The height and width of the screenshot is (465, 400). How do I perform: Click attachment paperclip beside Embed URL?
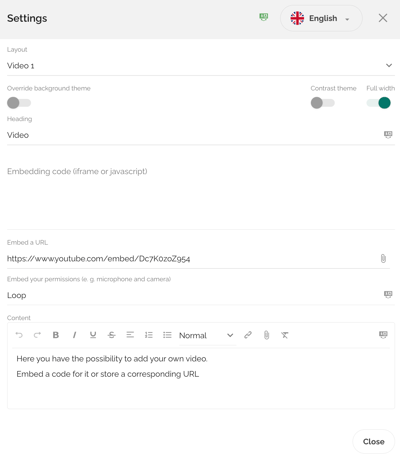coord(383,258)
